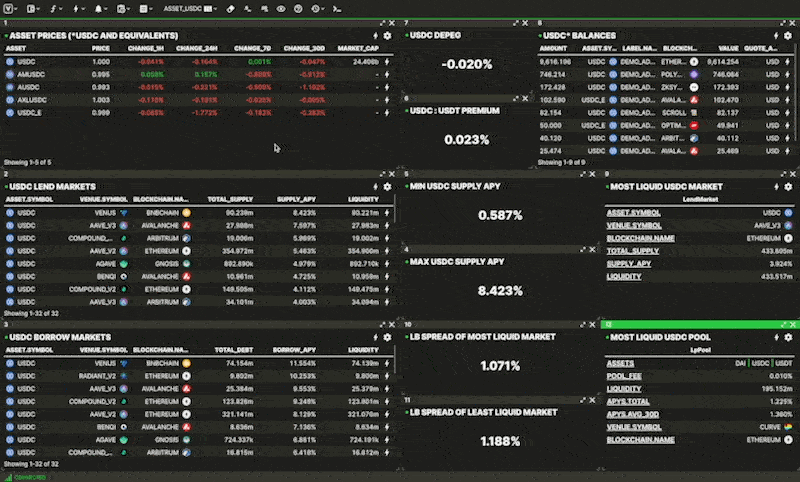Click the ASSETS link in Most Liquid USDC Pool
Image resolution: width=800 pixels, height=482 pixels.
pos(620,363)
